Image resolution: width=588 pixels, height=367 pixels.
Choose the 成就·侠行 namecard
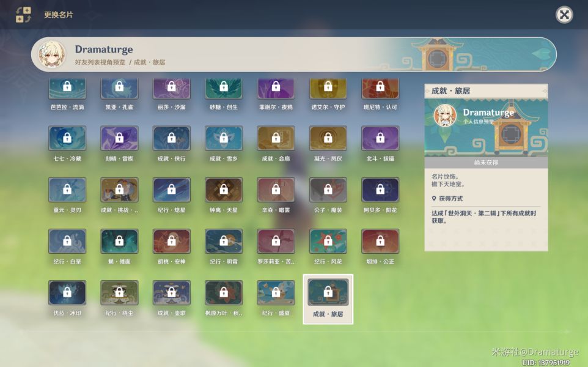click(171, 138)
